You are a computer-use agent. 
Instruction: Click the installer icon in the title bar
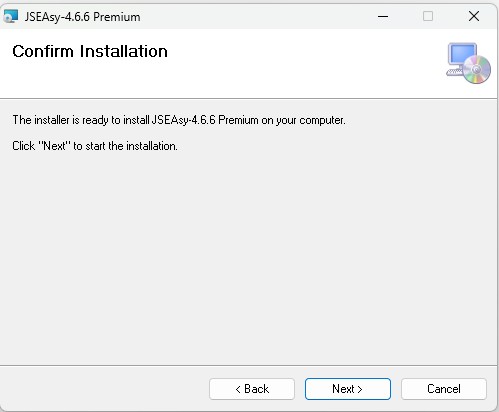[10, 16]
